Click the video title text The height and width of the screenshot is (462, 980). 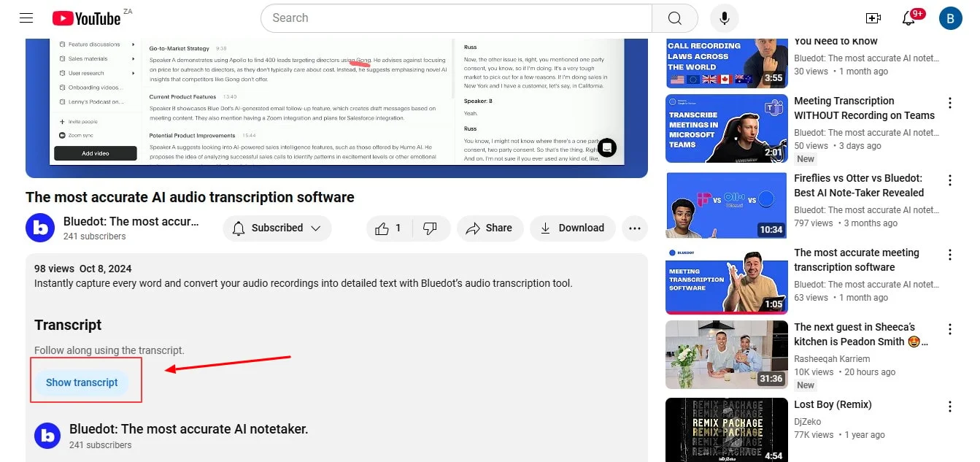(x=190, y=197)
